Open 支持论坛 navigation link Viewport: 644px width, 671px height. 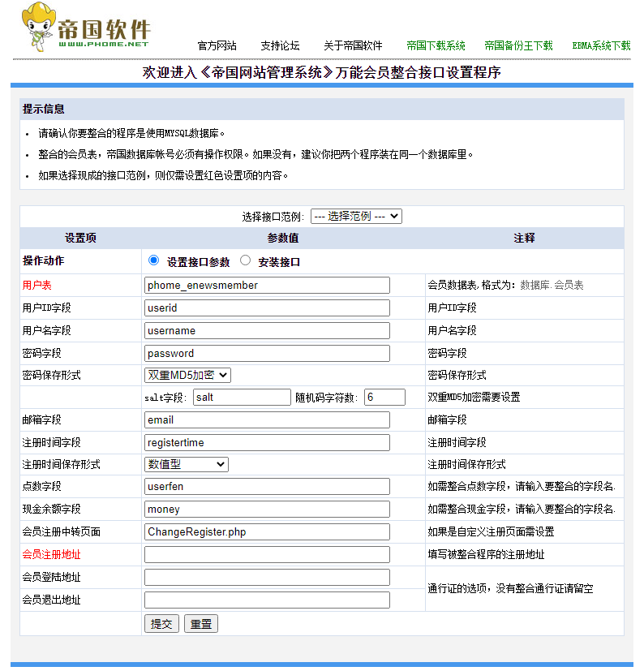click(x=280, y=45)
